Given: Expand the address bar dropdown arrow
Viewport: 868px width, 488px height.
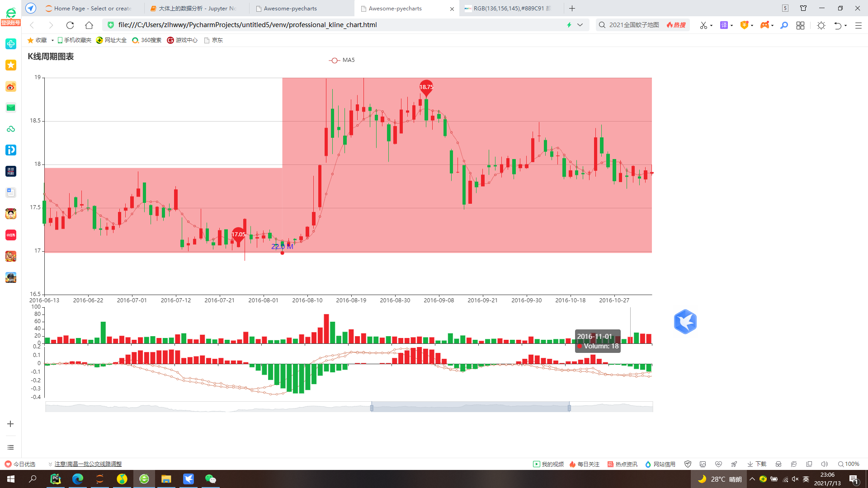Looking at the screenshot, I should (580, 25).
